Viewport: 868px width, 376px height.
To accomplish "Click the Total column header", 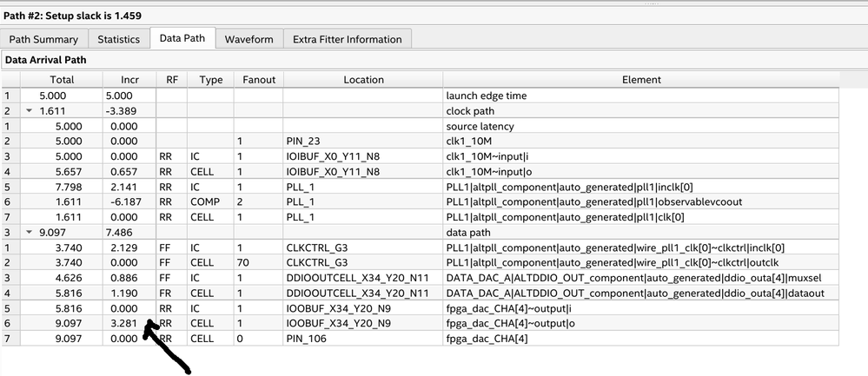I will 62,80.
